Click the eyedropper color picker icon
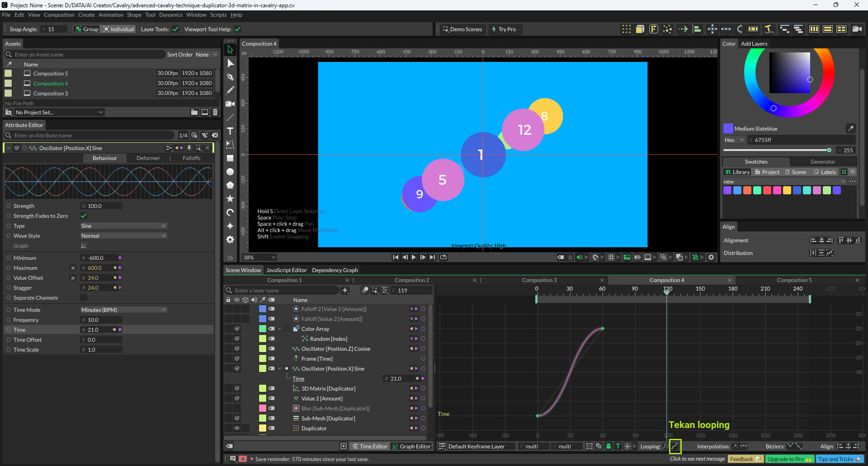The image size is (868, 466). (x=850, y=128)
